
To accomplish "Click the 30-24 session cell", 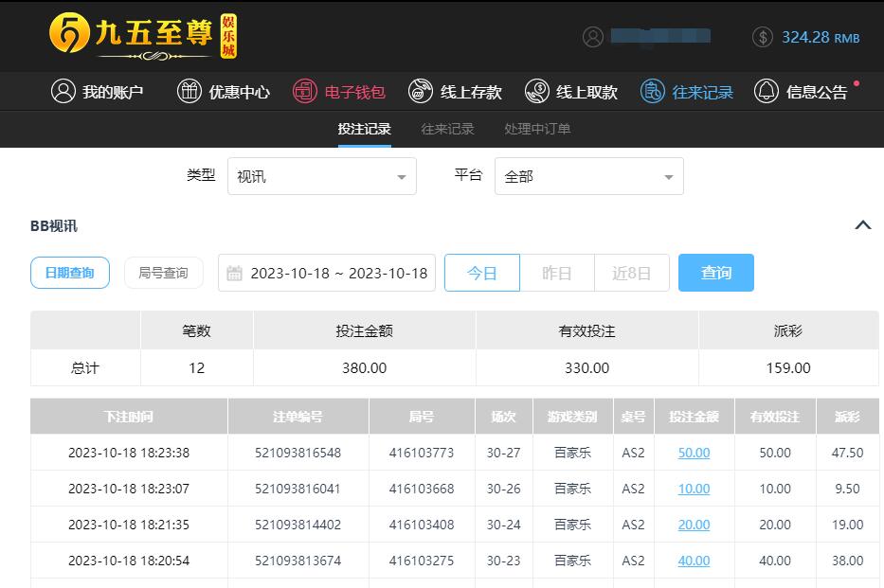I will [x=503, y=525].
